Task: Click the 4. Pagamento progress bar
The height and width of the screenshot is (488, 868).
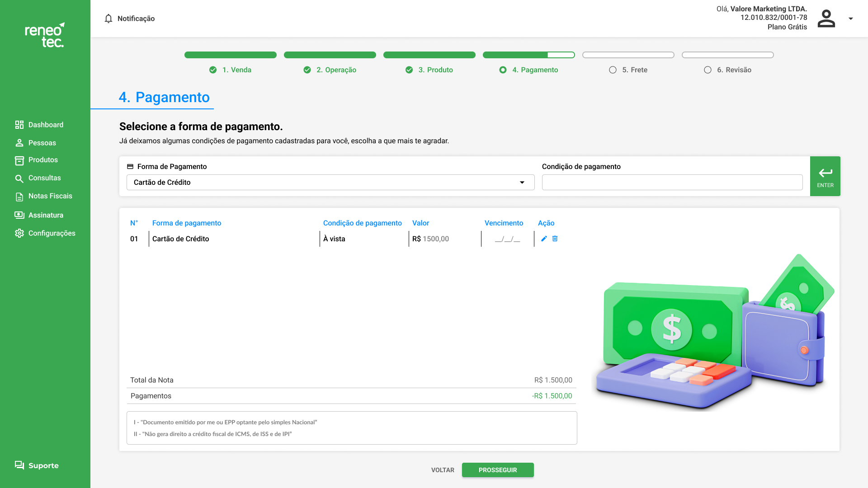Action: click(x=528, y=55)
